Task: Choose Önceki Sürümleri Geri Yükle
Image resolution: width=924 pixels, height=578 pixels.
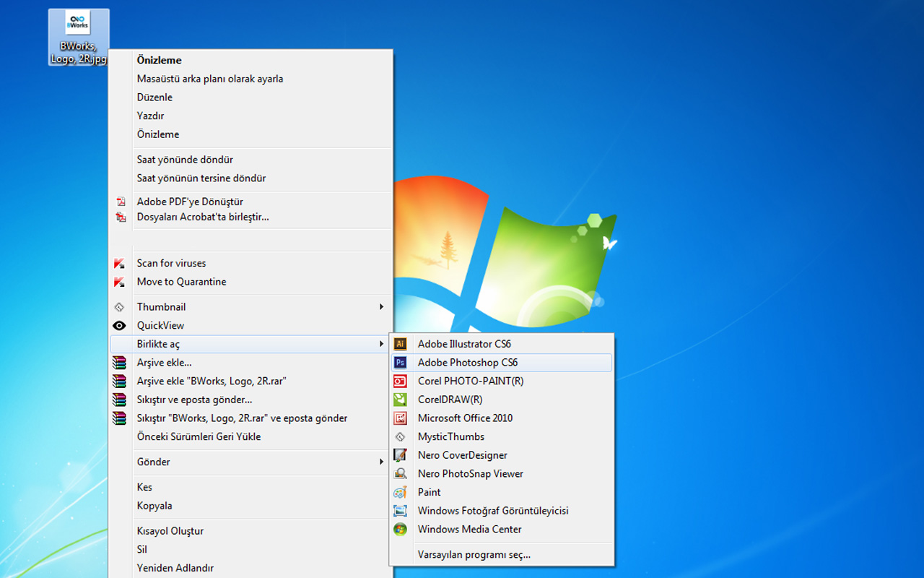Action: point(199,436)
